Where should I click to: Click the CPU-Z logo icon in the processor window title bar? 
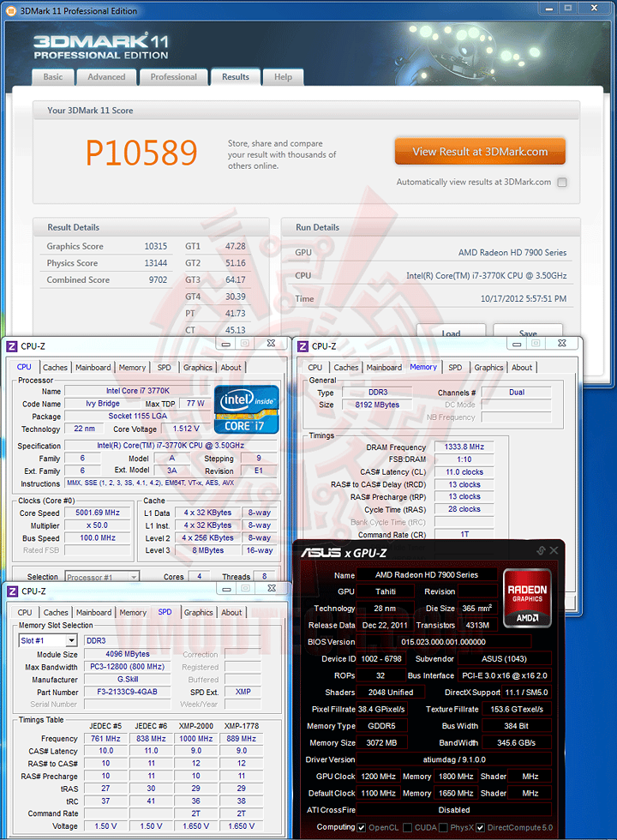coord(12,346)
